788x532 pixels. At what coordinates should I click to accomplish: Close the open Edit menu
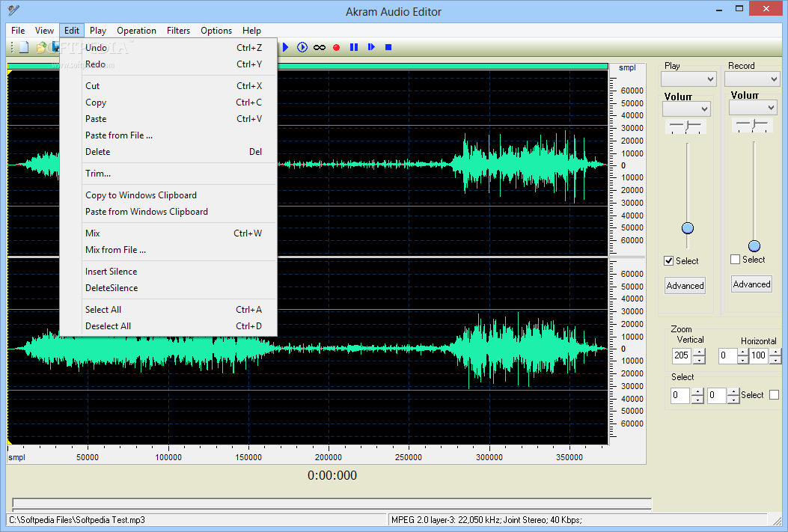tap(72, 31)
